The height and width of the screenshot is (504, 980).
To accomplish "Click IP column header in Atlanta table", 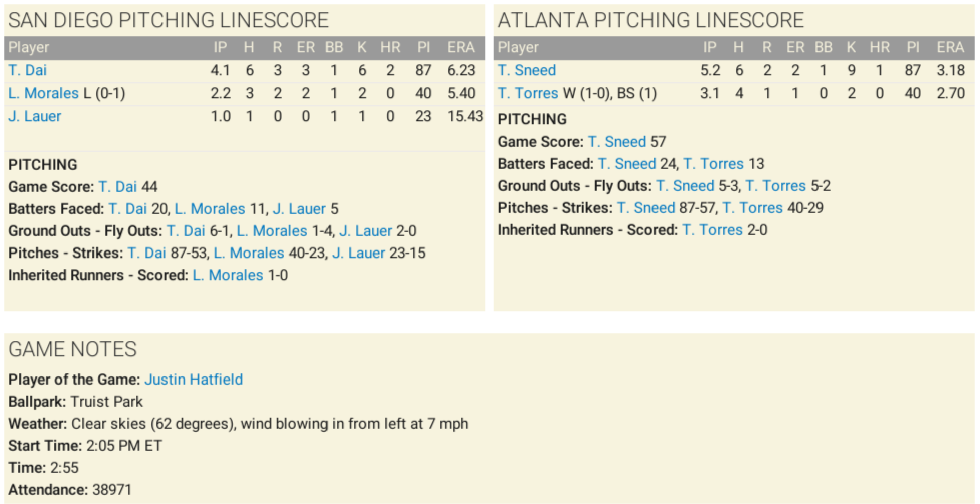I will (x=709, y=48).
